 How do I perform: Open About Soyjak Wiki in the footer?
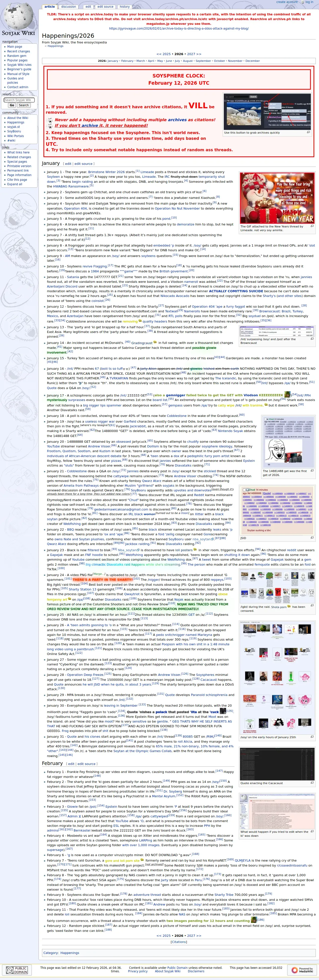(x=167, y=971)
